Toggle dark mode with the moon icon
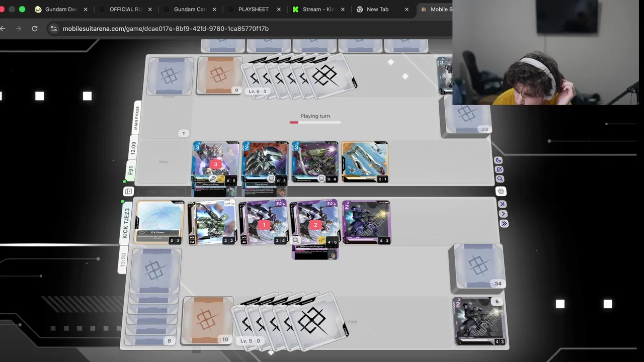 (498, 160)
